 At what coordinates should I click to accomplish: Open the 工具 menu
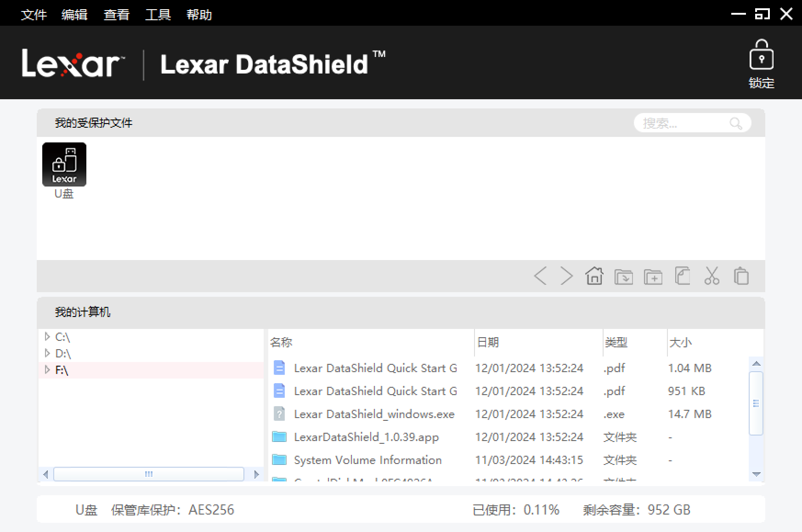158,15
